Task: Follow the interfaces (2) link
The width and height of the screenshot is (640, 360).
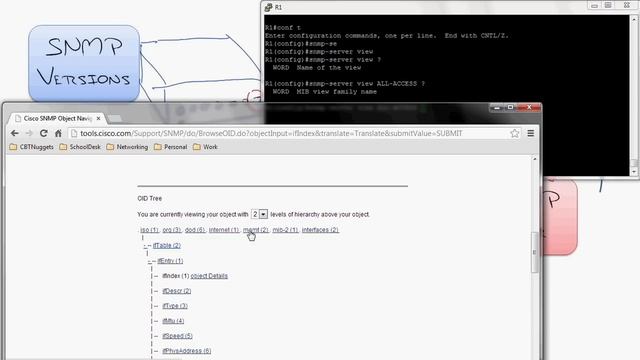Action: [320, 230]
